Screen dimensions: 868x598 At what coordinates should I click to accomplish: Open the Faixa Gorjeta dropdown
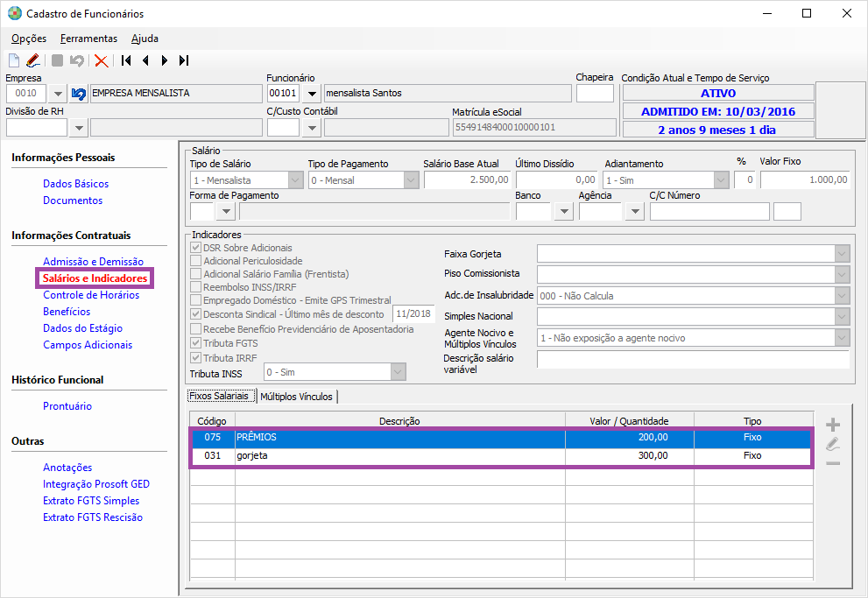pos(842,254)
